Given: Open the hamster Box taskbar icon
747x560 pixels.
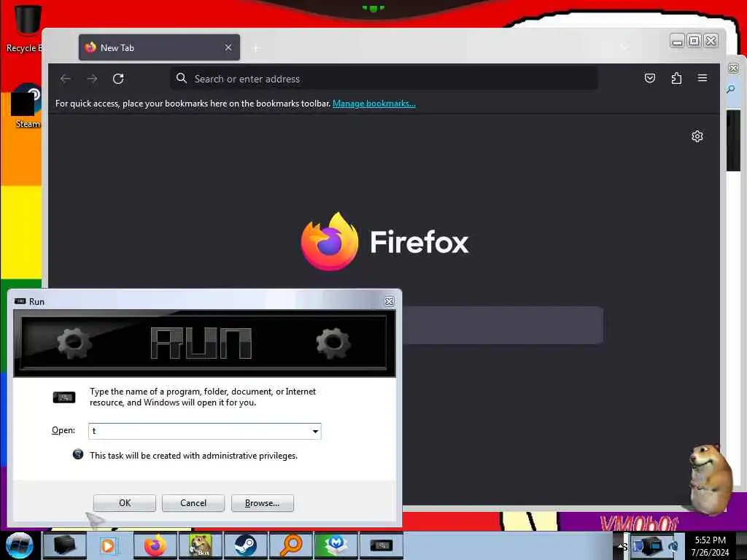Looking at the screenshot, I should coord(200,545).
